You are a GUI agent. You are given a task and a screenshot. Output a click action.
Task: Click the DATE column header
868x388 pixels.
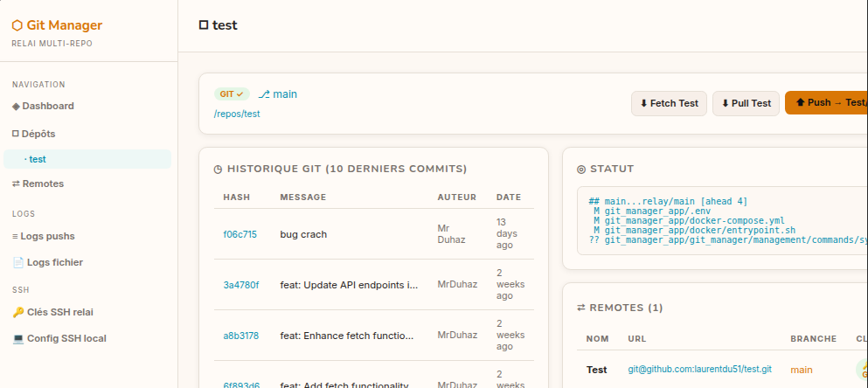[509, 197]
